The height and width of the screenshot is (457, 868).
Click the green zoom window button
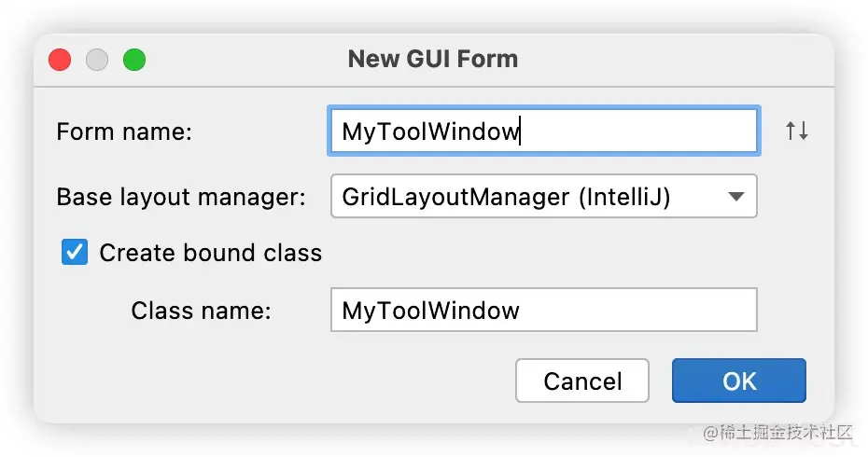click(x=134, y=60)
